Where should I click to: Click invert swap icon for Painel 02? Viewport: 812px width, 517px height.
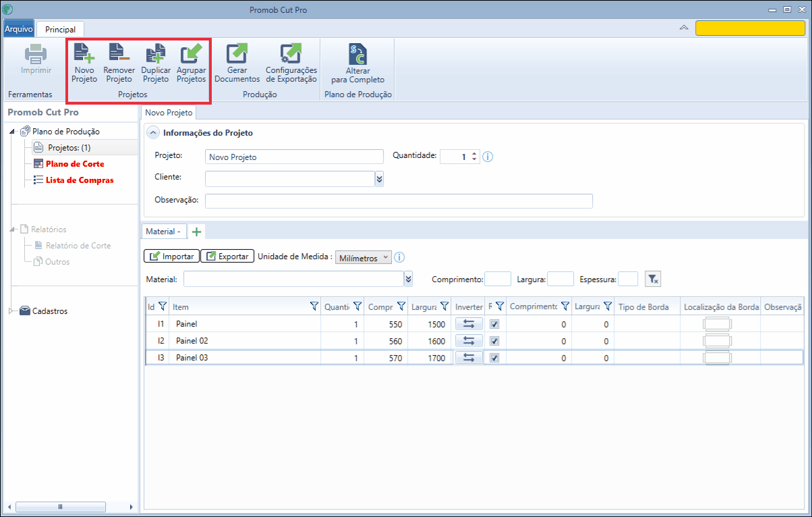click(x=469, y=341)
